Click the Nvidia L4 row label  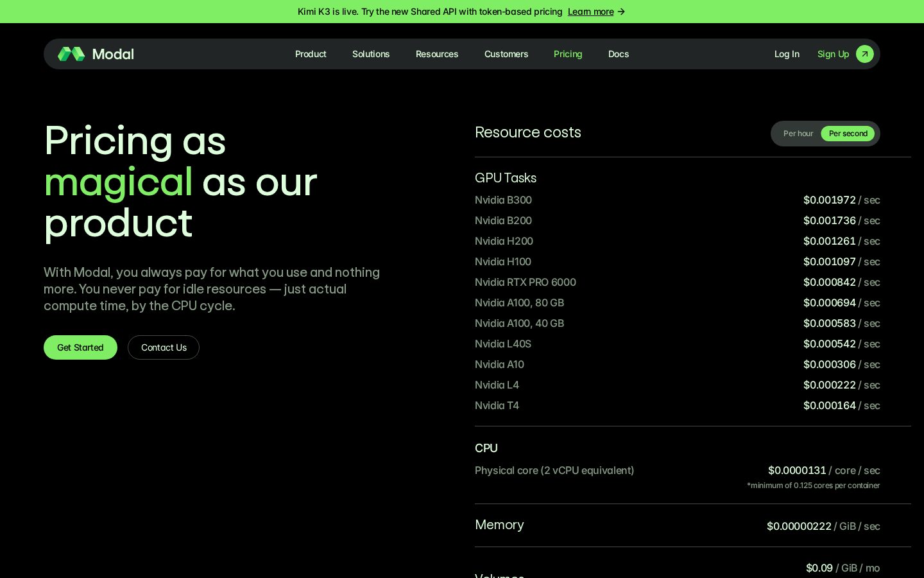coord(497,385)
